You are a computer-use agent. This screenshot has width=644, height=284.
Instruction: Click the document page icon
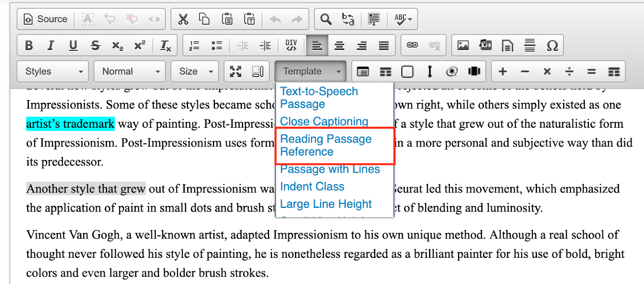(x=508, y=45)
